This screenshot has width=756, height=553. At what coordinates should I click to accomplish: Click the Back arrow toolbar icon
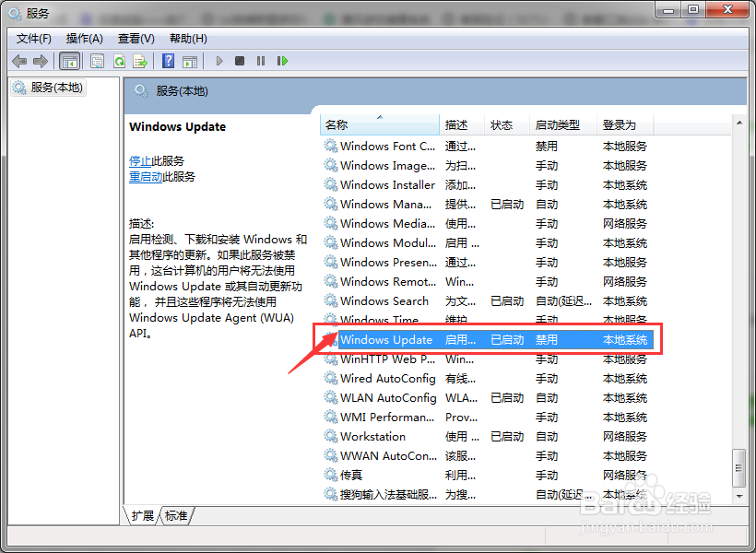(x=19, y=61)
